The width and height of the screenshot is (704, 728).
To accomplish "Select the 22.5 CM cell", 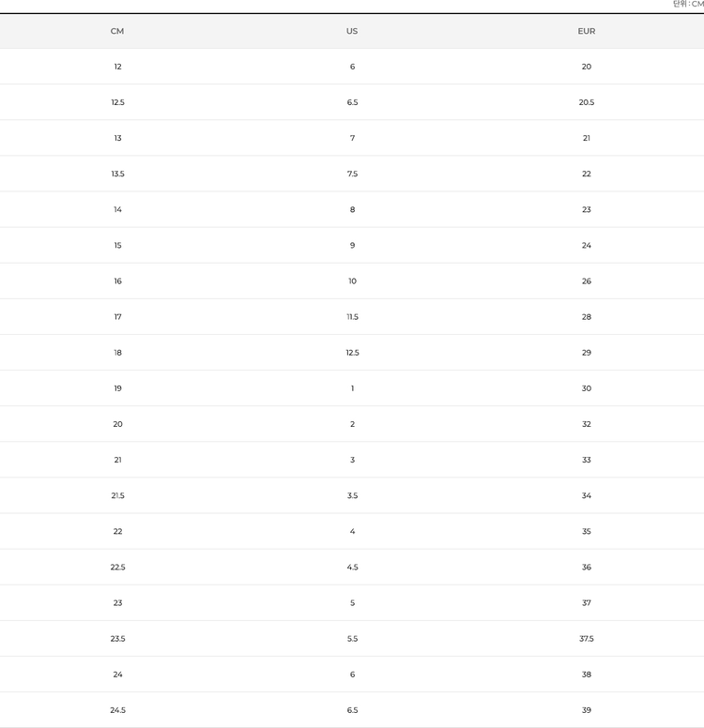I will [117, 567].
